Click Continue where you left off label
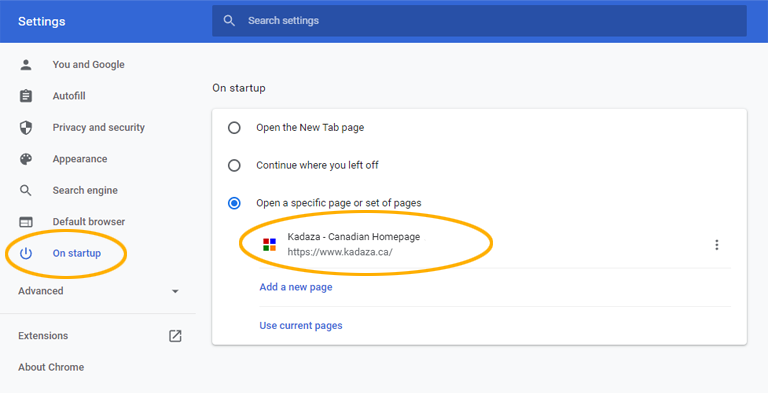 click(x=317, y=165)
